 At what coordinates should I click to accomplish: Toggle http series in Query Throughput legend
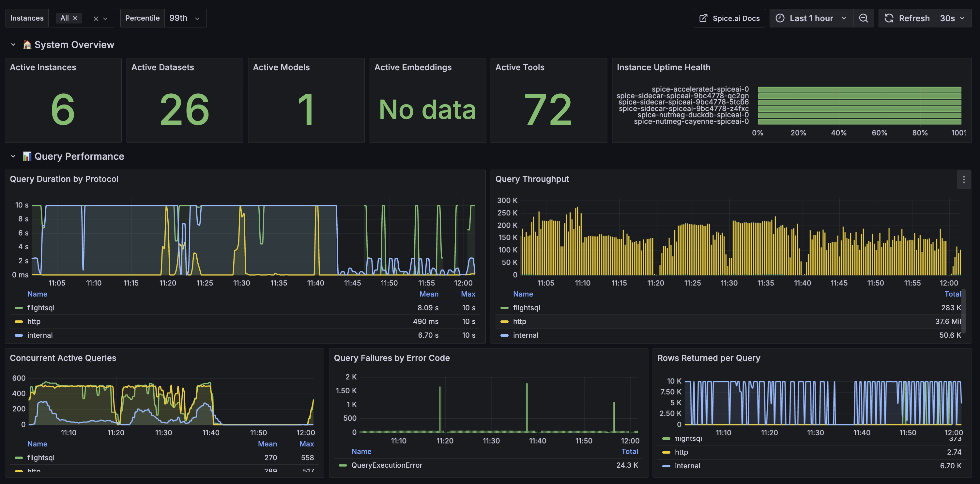pos(519,321)
